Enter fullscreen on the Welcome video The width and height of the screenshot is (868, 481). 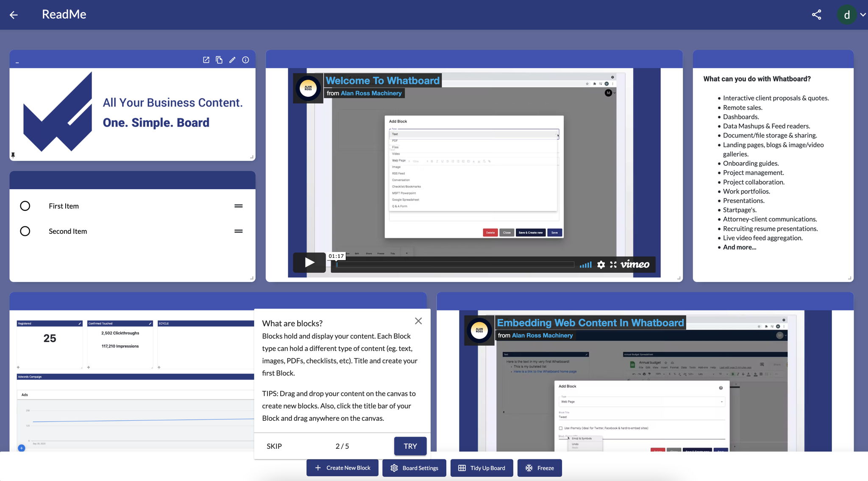[613, 265]
